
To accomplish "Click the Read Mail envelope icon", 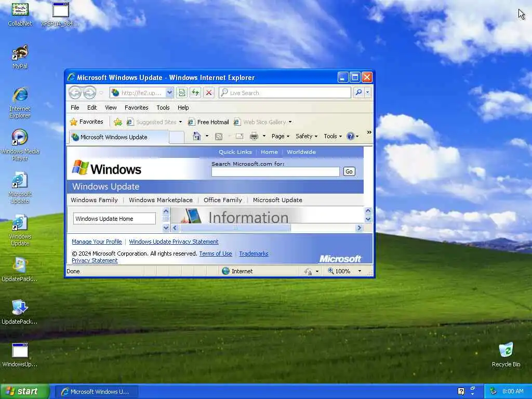I will 240,137.
